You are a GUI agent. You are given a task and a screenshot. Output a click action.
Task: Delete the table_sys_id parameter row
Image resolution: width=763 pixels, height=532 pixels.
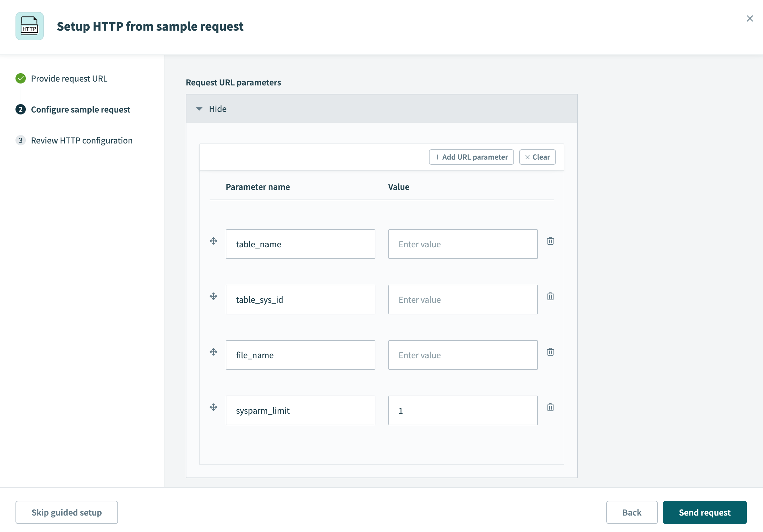tap(551, 296)
